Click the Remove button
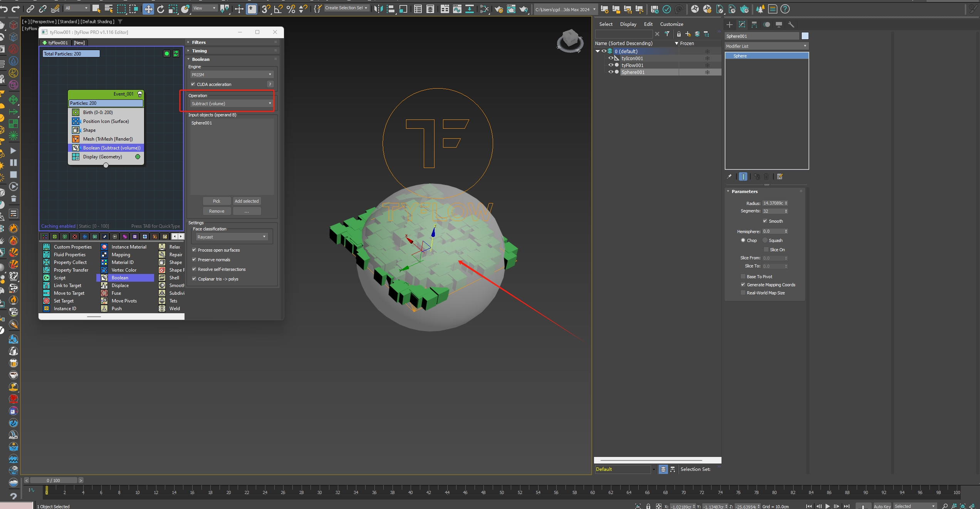Image resolution: width=980 pixels, height=509 pixels. 217,211
